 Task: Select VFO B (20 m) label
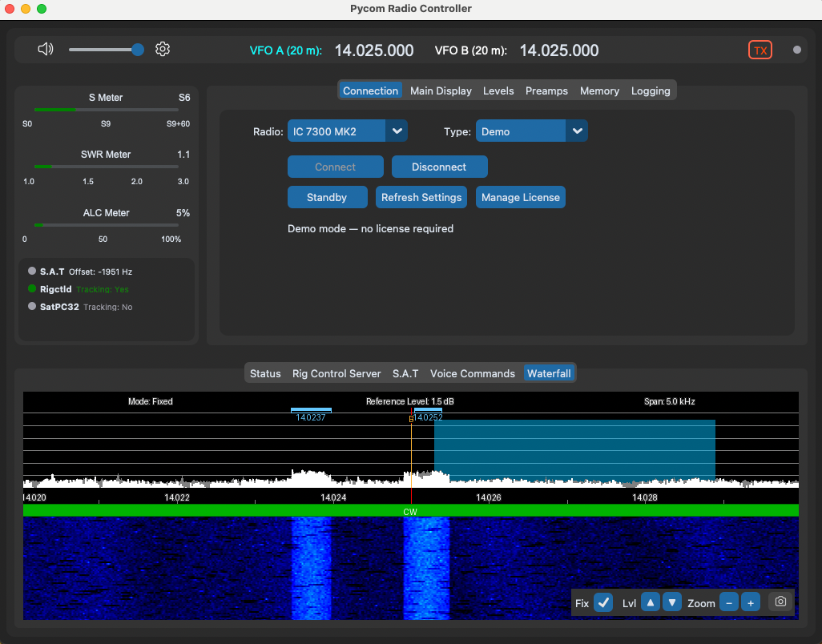(x=471, y=50)
